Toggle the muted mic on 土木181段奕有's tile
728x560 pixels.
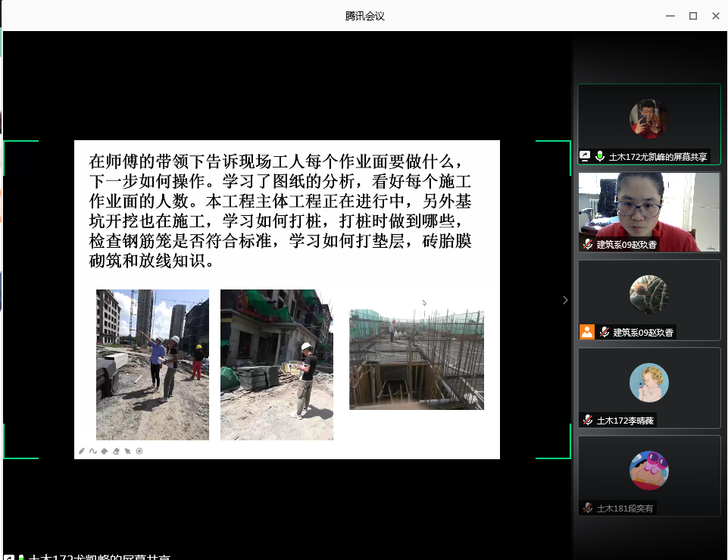point(588,508)
